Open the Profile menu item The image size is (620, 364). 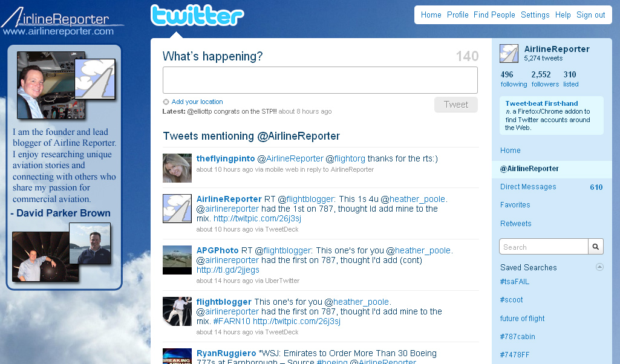coord(457,15)
